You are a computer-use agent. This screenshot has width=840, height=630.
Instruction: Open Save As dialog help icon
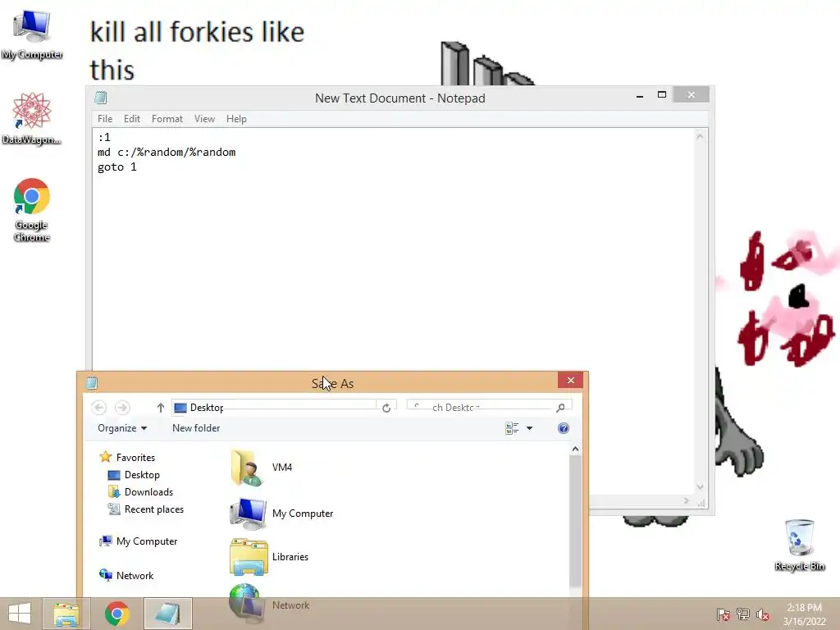pos(563,428)
